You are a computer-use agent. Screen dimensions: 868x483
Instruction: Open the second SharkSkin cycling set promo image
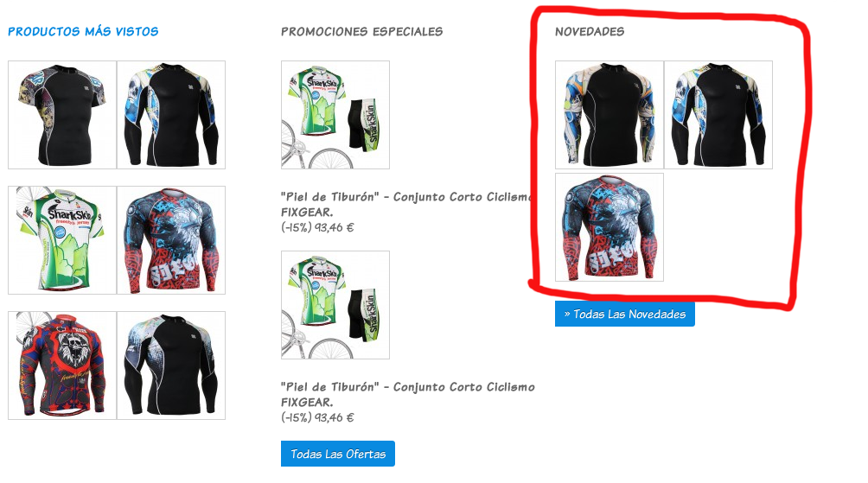pos(335,305)
